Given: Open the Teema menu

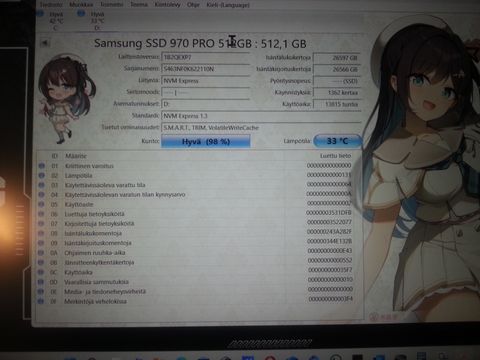Looking at the screenshot, I should (x=139, y=5).
